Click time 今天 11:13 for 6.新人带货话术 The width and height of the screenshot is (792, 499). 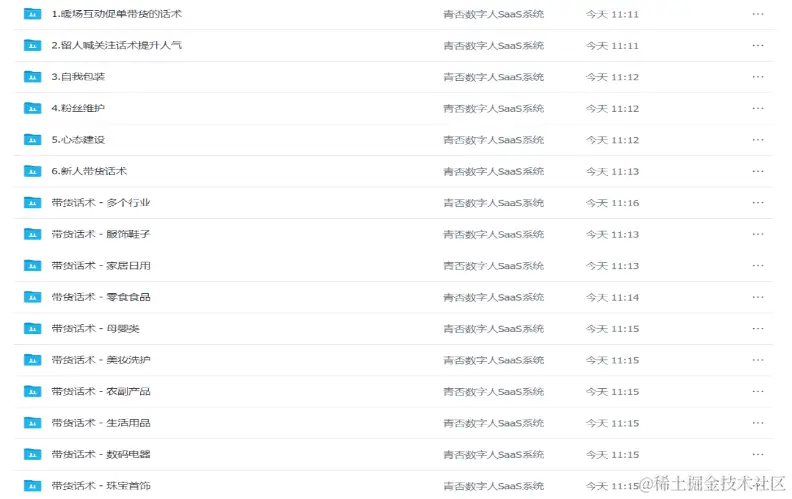(x=612, y=171)
